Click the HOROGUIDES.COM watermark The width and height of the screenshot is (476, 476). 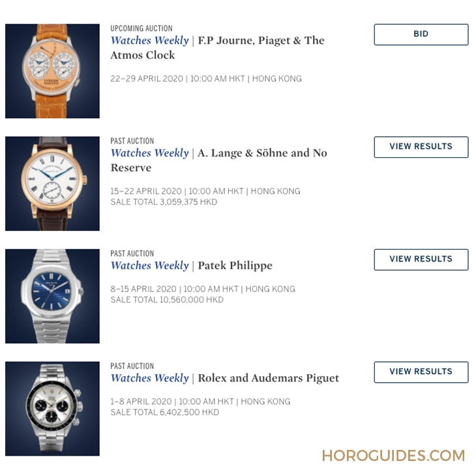(393, 456)
